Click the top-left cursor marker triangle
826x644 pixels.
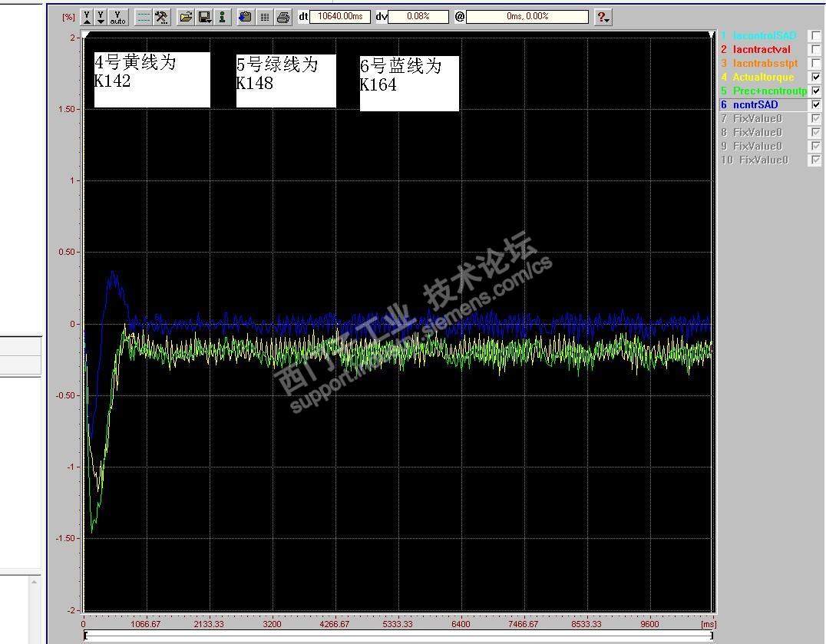pyautogui.click(x=87, y=35)
